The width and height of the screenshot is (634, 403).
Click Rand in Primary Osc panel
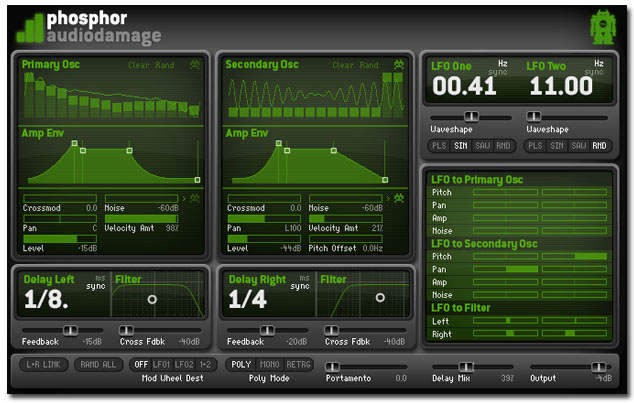coord(165,65)
